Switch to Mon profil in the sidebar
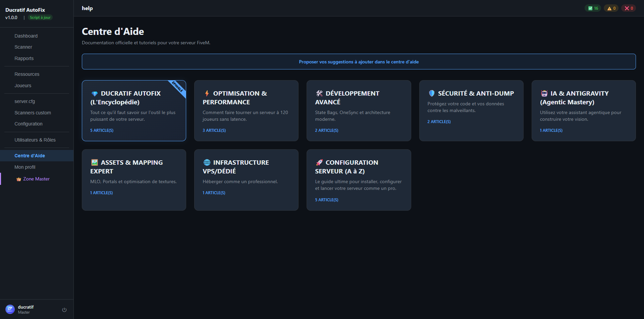Viewport: 644px width, 319px height. click(25, 167)
